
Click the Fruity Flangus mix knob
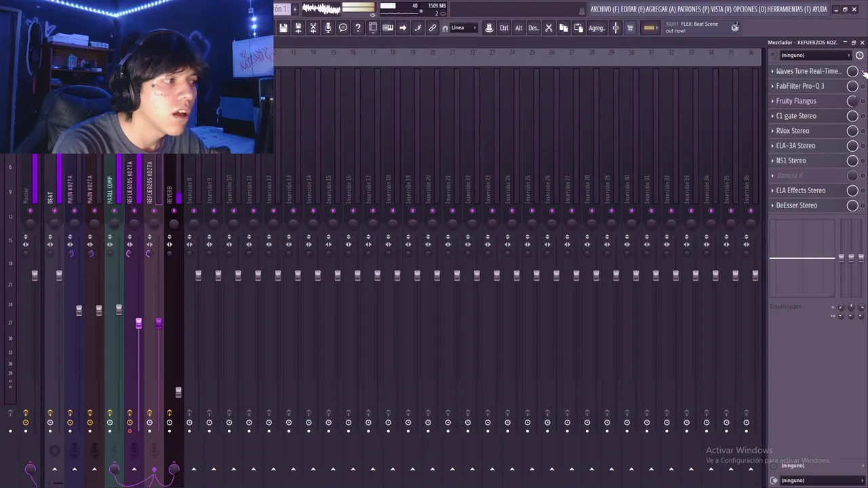click(x=852, y=101)
